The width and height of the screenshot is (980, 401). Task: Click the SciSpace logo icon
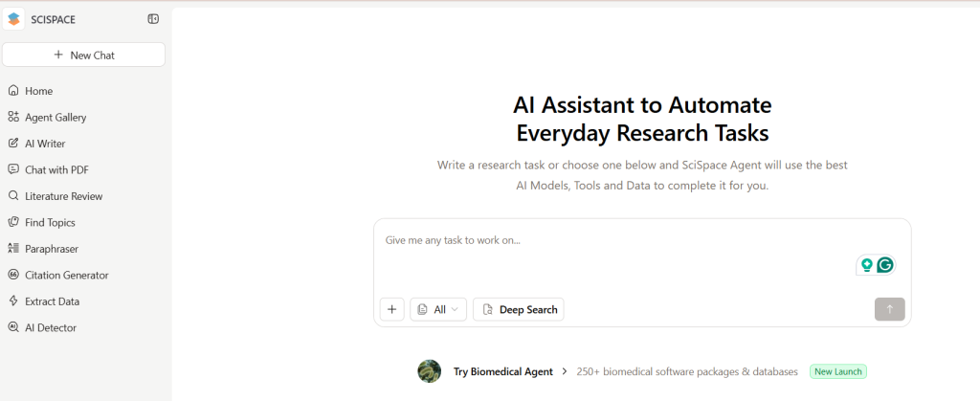click(x=13, y=19)
